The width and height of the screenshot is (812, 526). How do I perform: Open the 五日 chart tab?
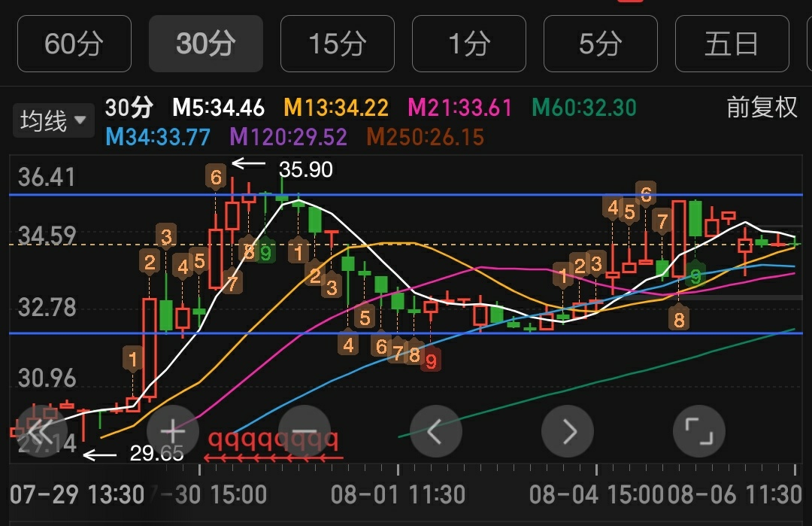tap(732, 44)
